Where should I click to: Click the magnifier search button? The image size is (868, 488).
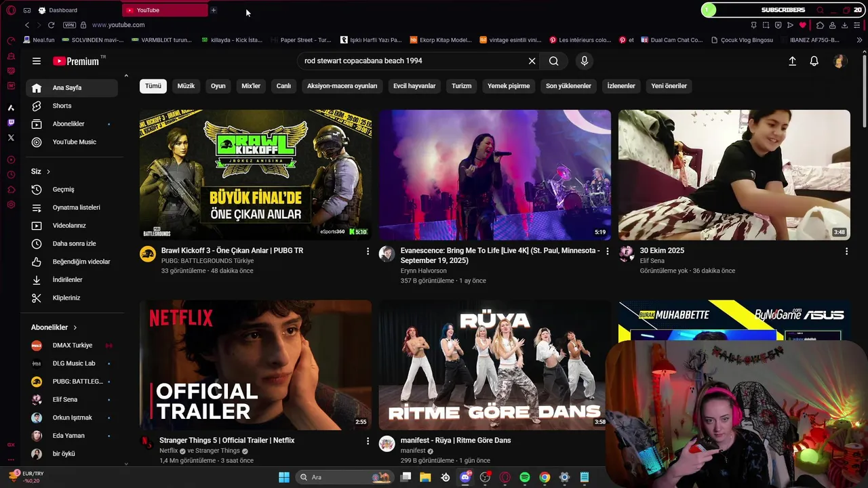[554, 61]
